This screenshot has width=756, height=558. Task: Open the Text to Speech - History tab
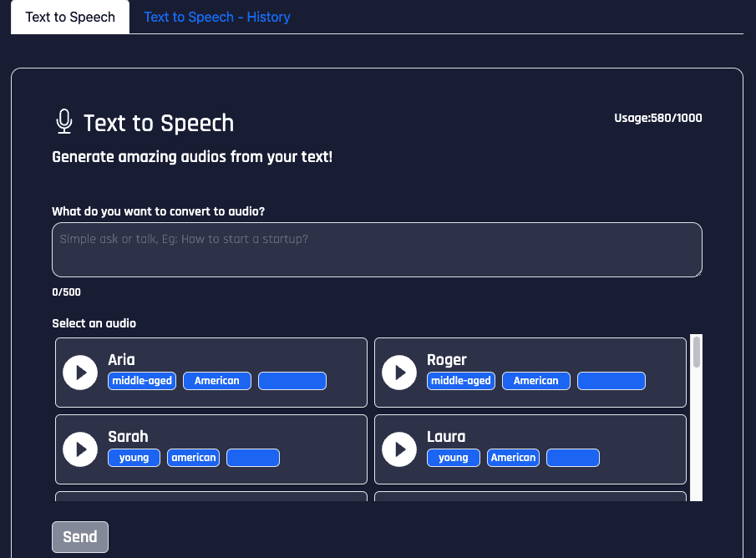pyautogui.click(x=217, y=17)
